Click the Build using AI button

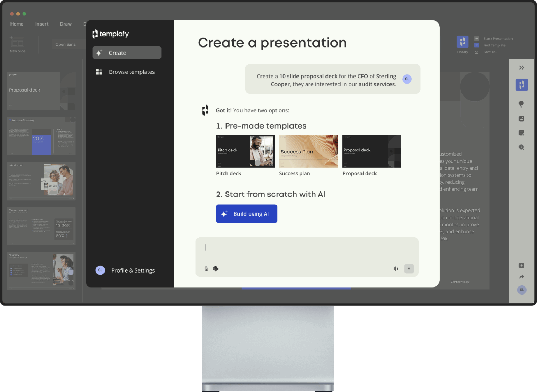pyautogui.click(x=246, y=213)
